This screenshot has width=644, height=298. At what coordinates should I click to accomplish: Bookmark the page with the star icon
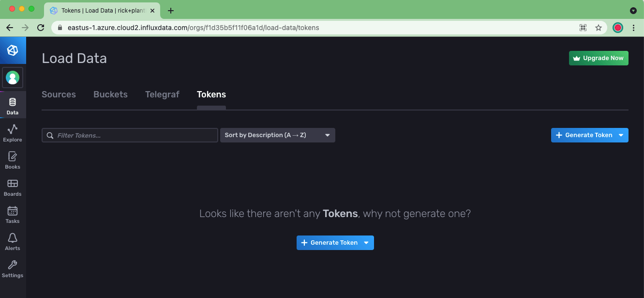599,28
